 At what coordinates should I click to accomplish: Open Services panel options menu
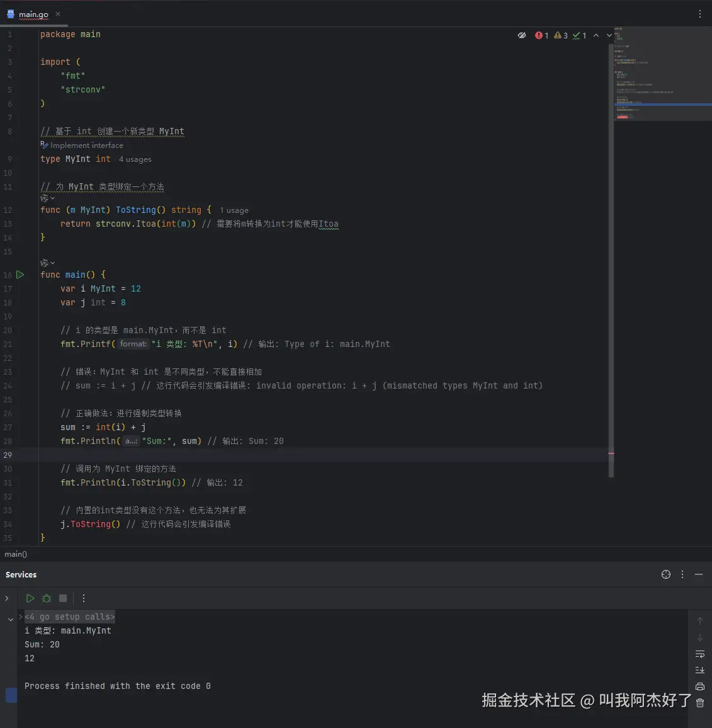(682, 574)
